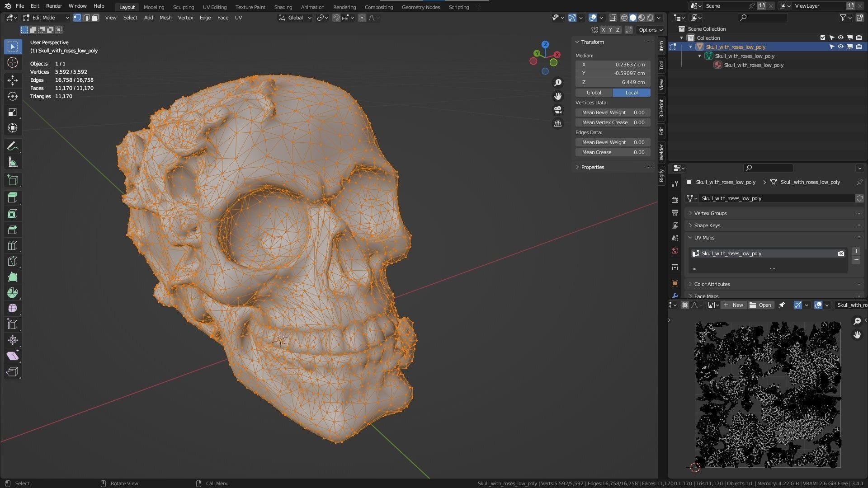Enable vertex select mode
Screen dimensions: 868x488
pos(77,18)
